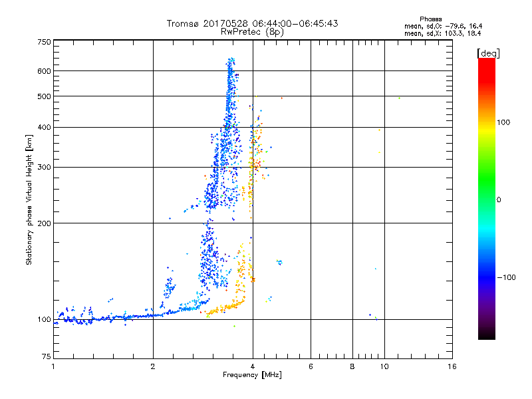Viewport: 532px width, 399px height.
Task: Click the plot title 'Tromsø 20170528 06:44:00-06:45:43'
Action: point(252,23)
